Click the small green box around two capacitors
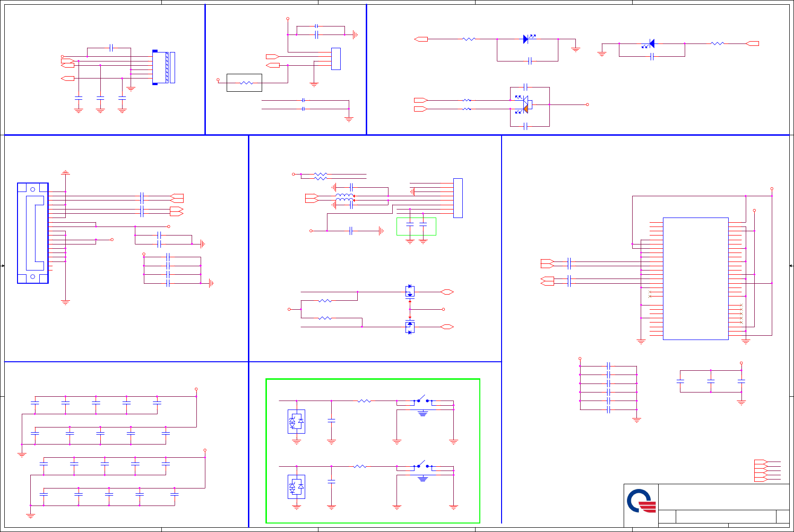Viewport: 794px width, 532px height. [x=416, y=227]
